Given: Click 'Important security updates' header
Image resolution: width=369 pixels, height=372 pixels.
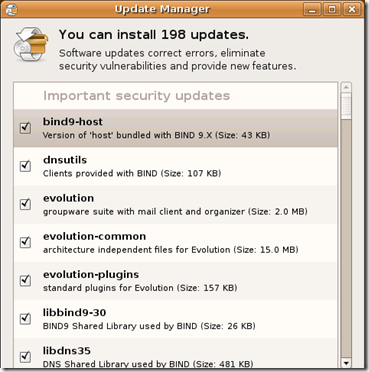Looking at the screenshot, I should click(136, 96).
